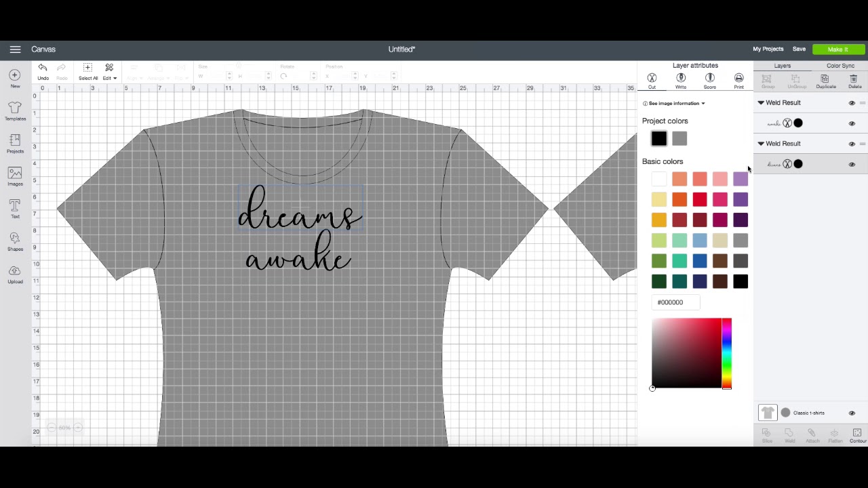Click the Contour tool
This screenshot has height=488, width=868.
pyautogui.click(x=857, y=436)
